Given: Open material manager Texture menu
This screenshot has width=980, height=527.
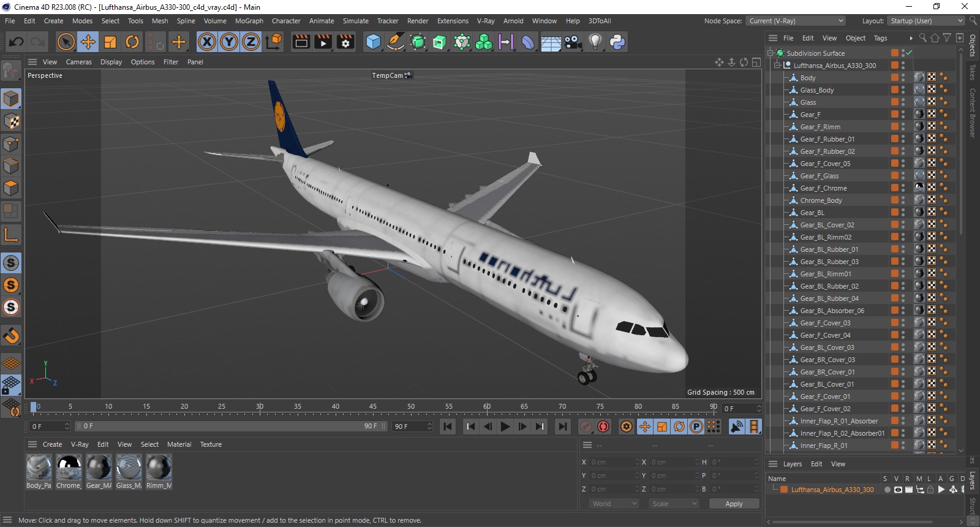Looking at the screenshot, I should (x=211, y=444).
